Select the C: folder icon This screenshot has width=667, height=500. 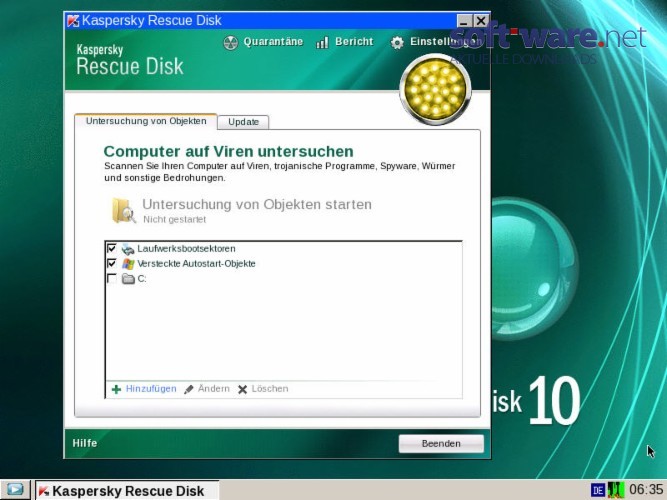128,279
